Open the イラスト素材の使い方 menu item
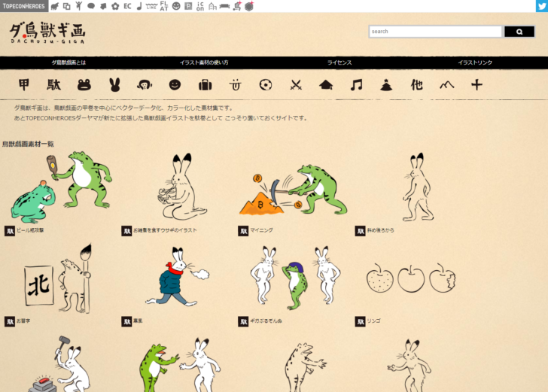Viewport: 548px width, 392px height. click(204, 62)
